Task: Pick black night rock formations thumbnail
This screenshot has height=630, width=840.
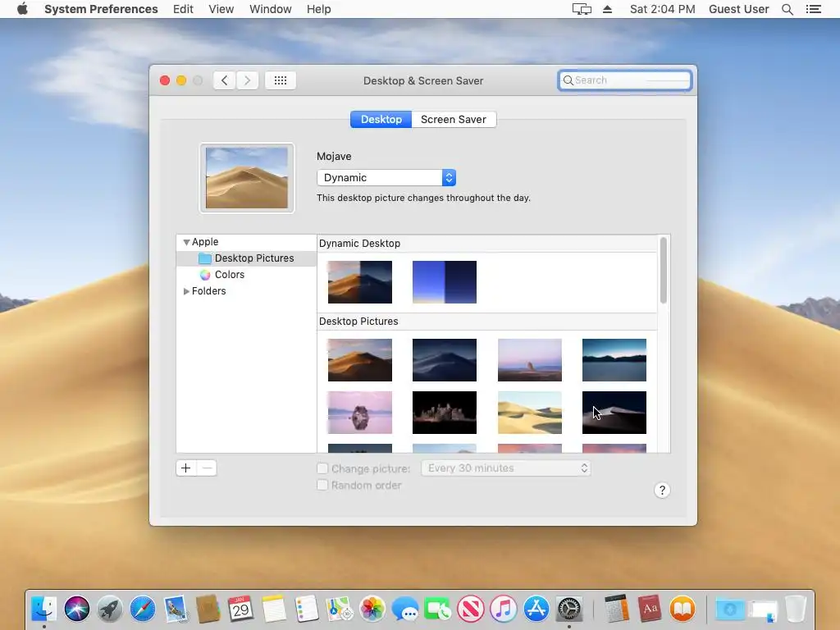Action: pos(445,413)
